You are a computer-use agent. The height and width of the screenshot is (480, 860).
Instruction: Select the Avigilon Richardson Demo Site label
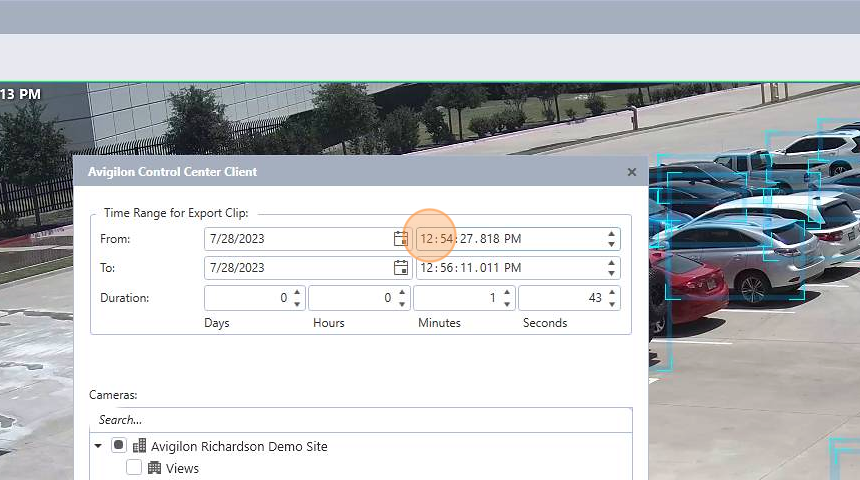tap(239, 447)
